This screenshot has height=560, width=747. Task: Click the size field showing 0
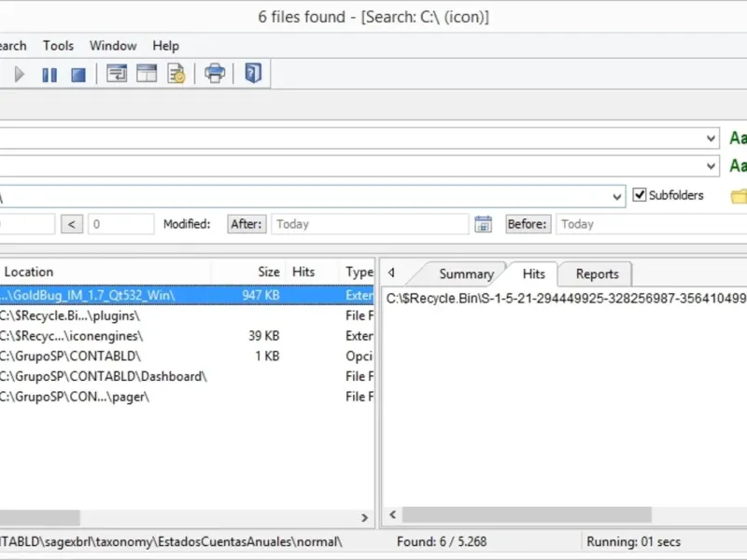(121, 224)
